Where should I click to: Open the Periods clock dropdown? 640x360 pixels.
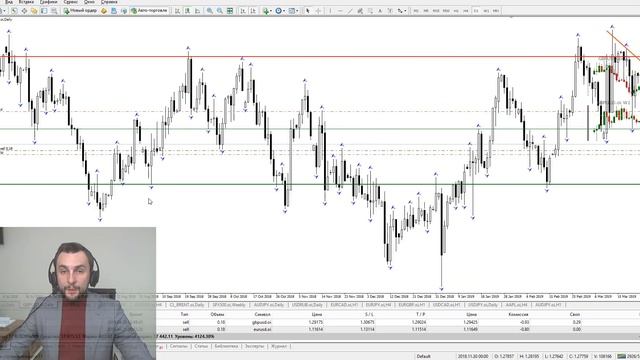(280, 11)
